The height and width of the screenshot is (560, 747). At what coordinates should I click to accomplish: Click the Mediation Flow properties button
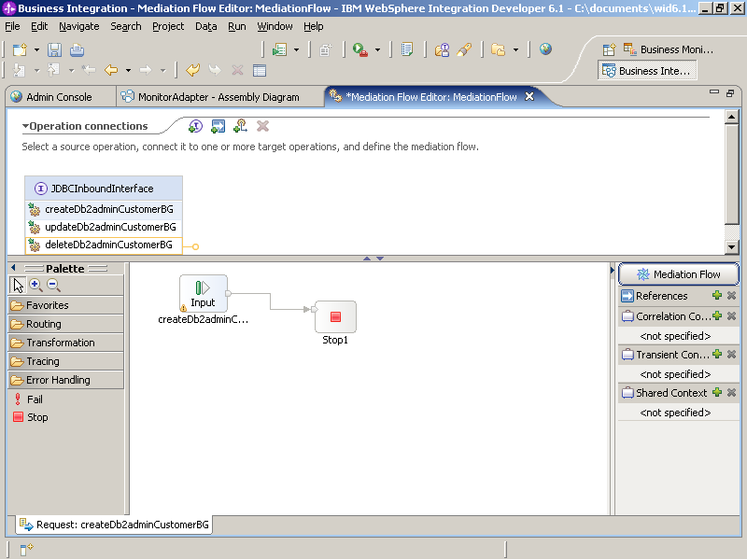click(x=679, y=274)
